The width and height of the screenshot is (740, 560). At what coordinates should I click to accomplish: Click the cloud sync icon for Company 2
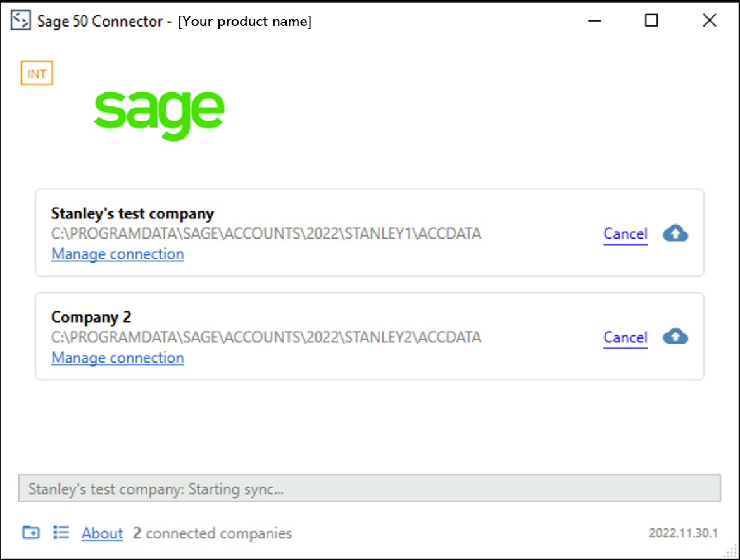tap(675, 337)
